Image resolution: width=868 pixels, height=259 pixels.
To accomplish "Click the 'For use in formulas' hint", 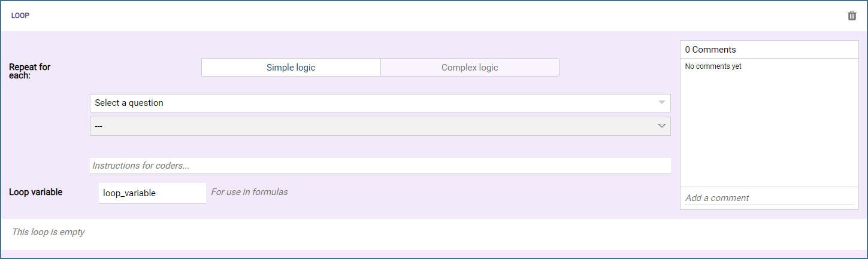I will [249, 192].
